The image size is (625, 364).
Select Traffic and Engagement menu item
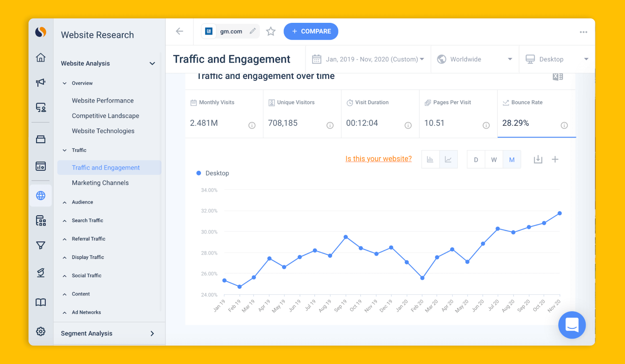tap(106, 167)
